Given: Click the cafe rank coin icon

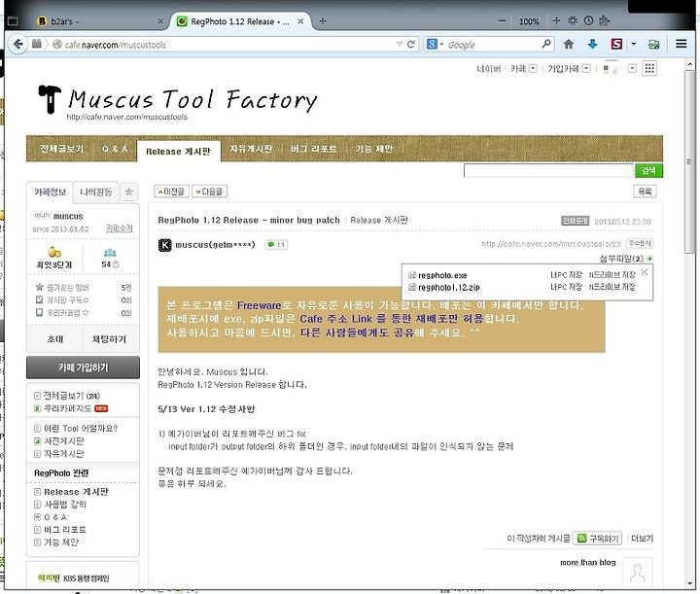Looking at the screenshot, I should pos(54,253).
